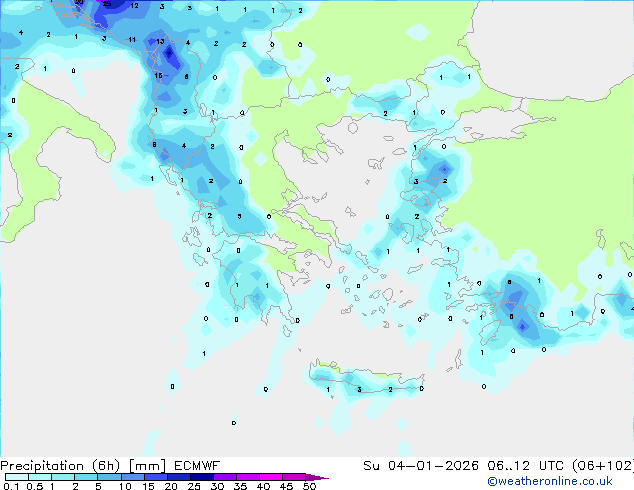The image size is (634, 490).
Task: Click the '50' legend scale label
Action: pyautogui.click(x=309, y=486)
